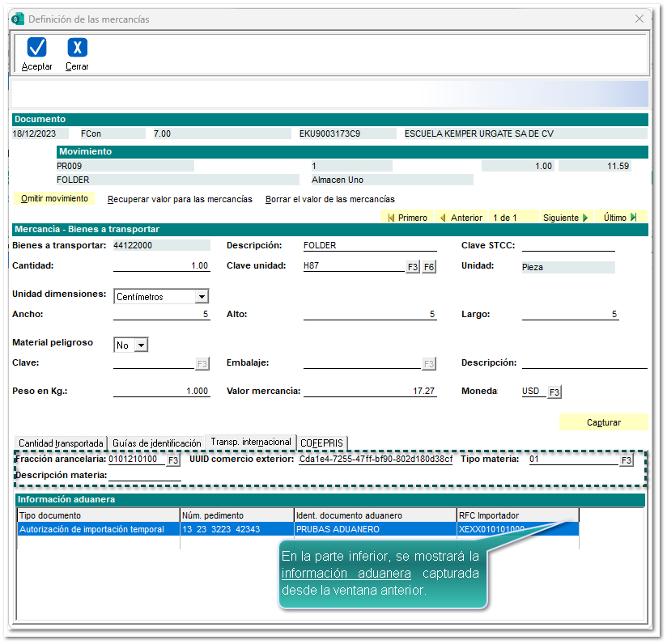Expand Unidad dimensiones Centímetros dropdown
Image resolution: width=667 pixels, height=644 pixels.
pyautogui.click(x=202, y=297)
